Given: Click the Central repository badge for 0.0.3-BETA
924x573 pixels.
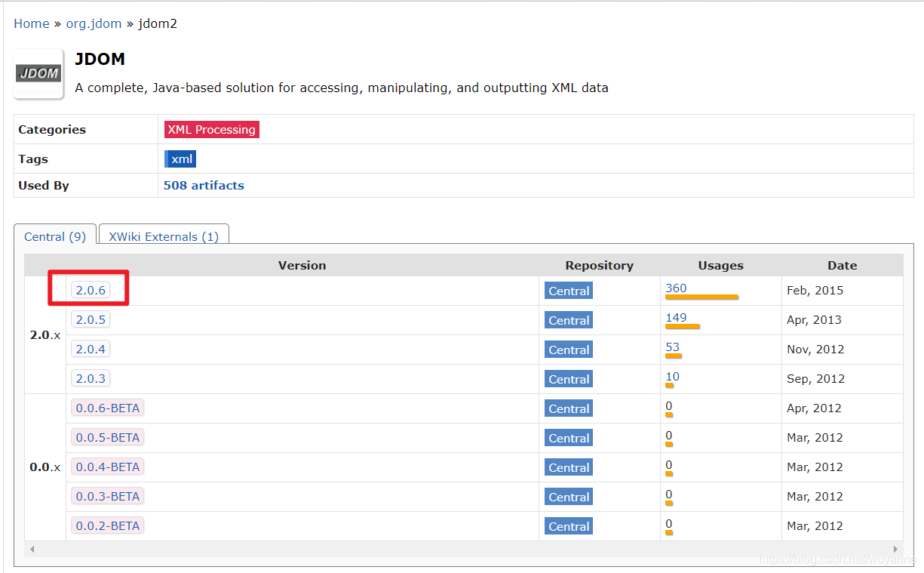Looking at the screenshot, I should (x=569, y=497).
